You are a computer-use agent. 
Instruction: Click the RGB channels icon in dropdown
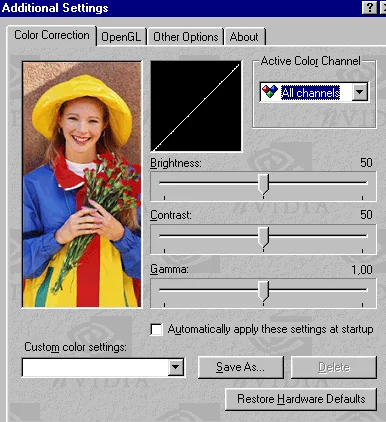pyautogui.click(x=270, y=92)
